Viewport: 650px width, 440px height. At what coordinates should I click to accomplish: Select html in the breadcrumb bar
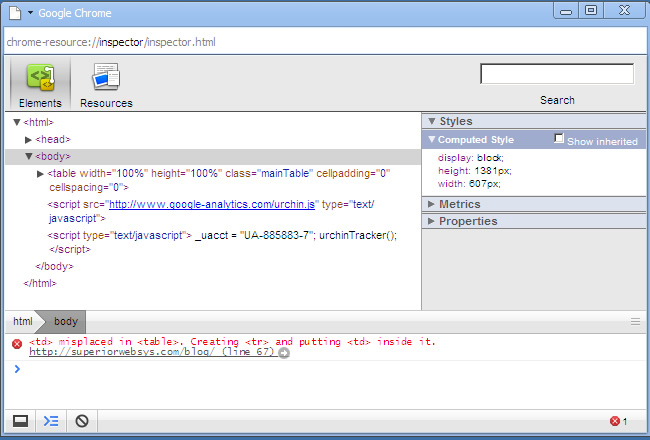(22, 321)
